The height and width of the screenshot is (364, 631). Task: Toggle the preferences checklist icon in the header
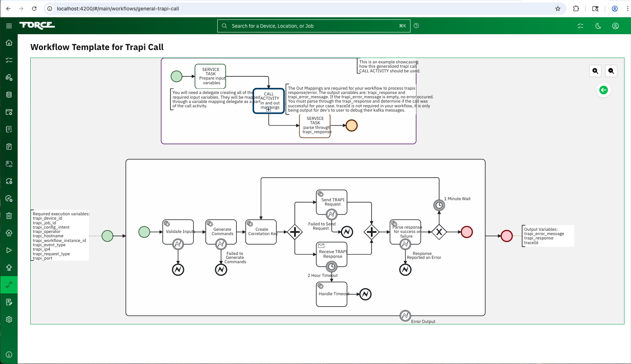[x=581, y=26]
